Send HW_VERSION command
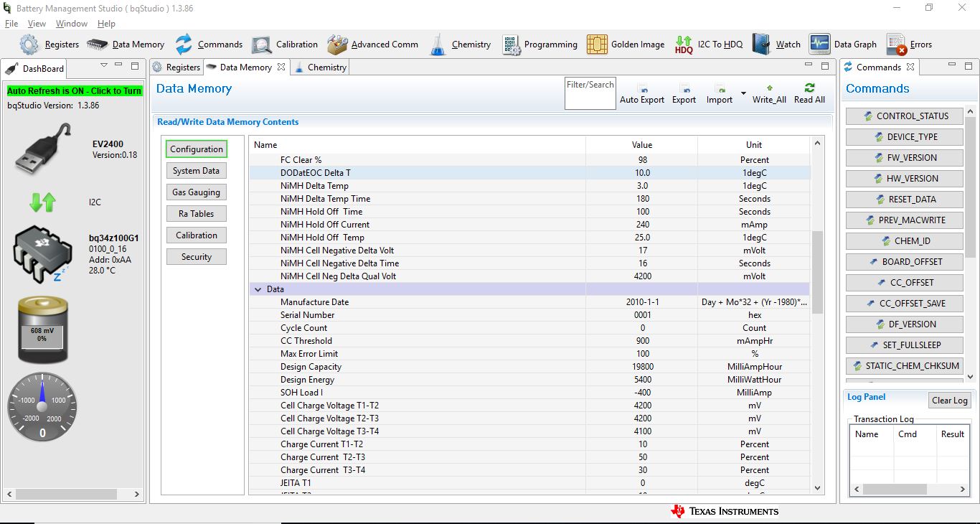Image resolution: width=980 pixels, height=524 pixels. point(905,179)
